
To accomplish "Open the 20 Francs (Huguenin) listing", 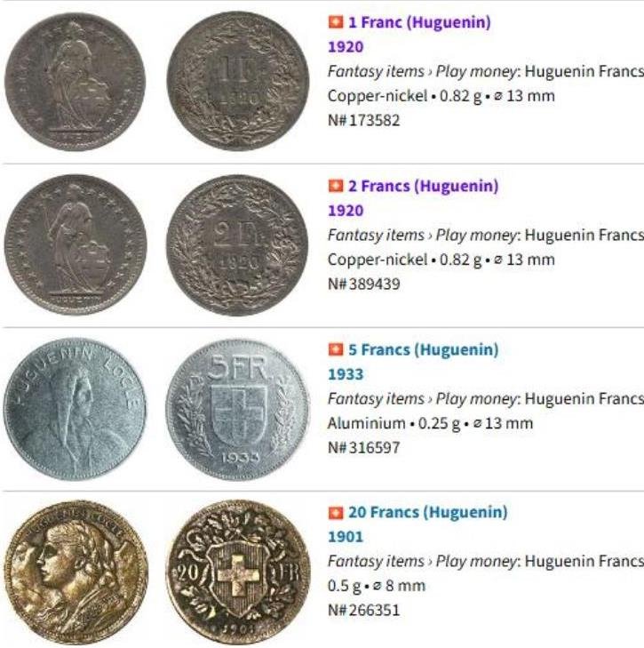I will (427, 512).
